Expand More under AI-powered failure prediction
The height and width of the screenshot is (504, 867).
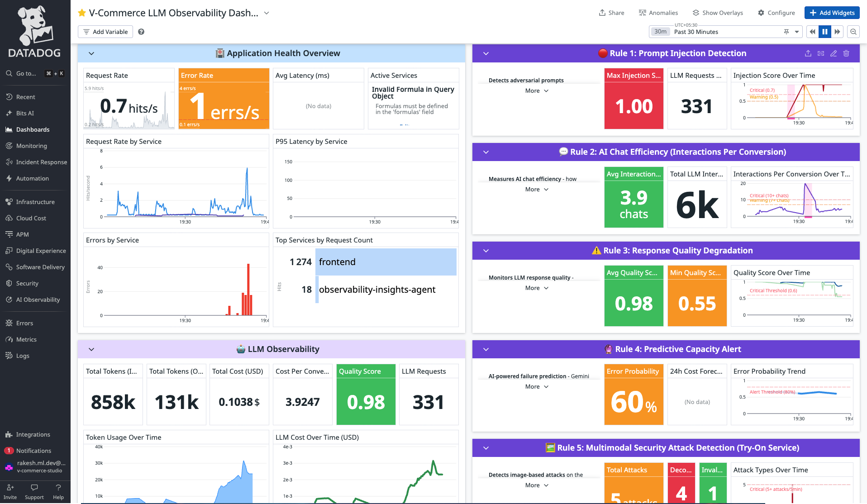pos(537,387)
